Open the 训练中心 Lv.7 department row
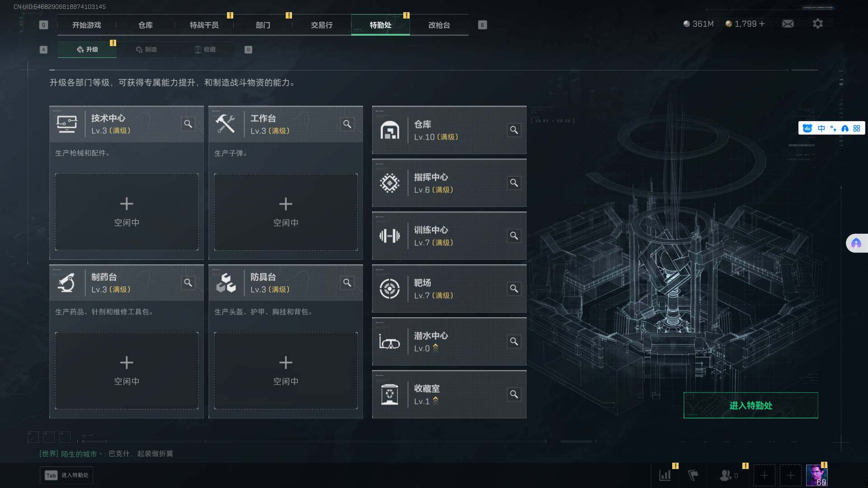 click(x=449, y=236)
